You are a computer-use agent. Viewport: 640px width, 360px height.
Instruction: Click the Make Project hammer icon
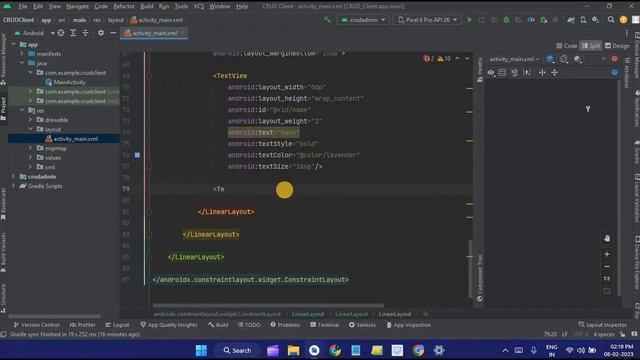point(327,20)
